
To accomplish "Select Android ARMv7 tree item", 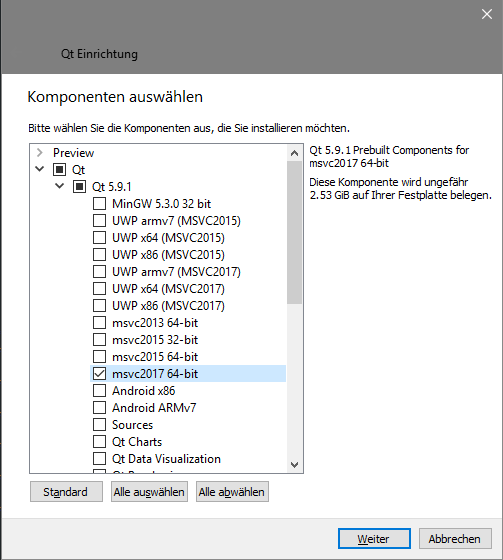I will (x=154, y=408).
